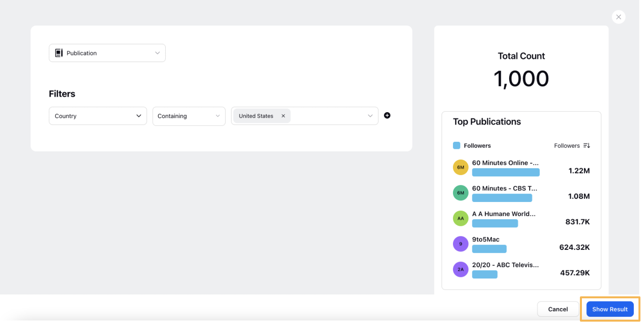Select the 'A A Humane World...' name
Viewport: 644px width, 324px height.
coord(504,214)
